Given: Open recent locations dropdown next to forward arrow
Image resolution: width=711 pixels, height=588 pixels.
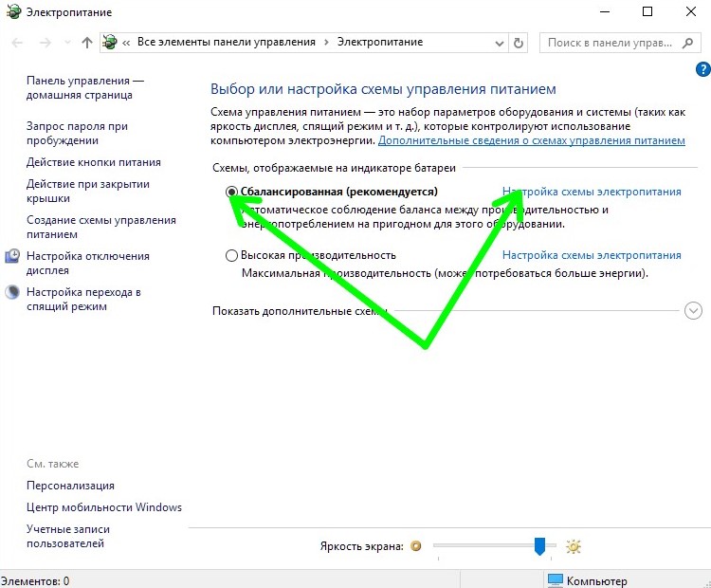Looking at the screenshot, I should [67, 43].
